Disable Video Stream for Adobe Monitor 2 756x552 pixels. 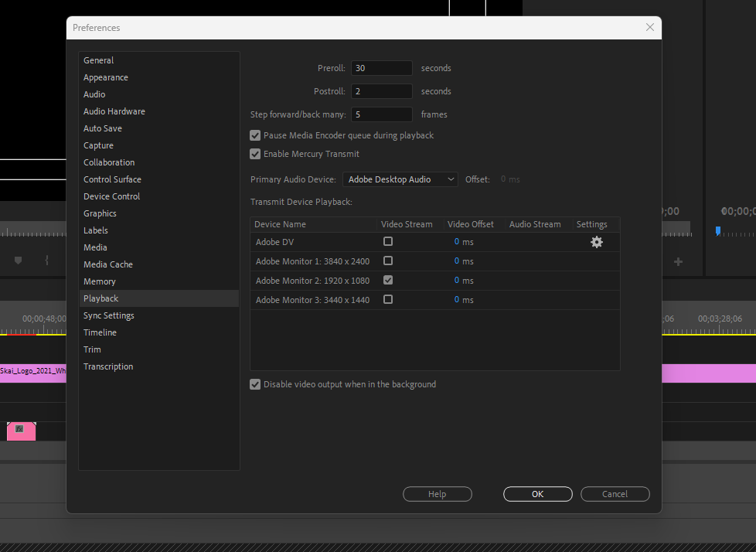[x=388, y=280]
